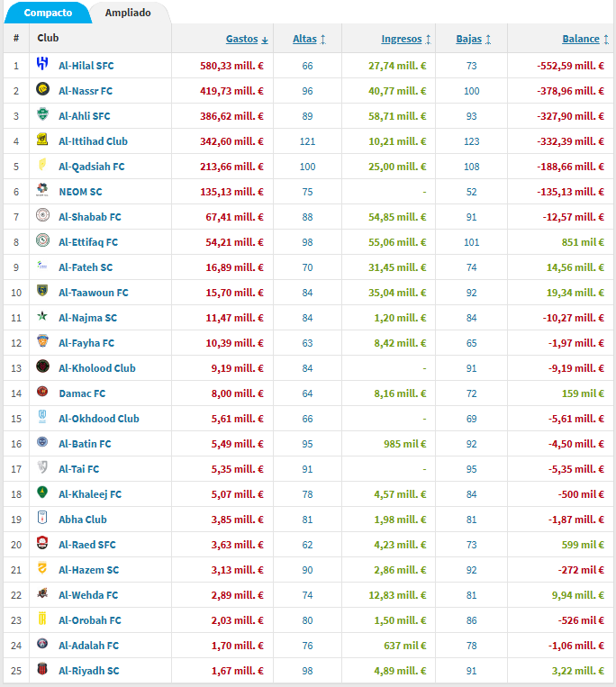Open the Al-Qadsiah FC link
616x687 pixels.
tap(92, 167)
